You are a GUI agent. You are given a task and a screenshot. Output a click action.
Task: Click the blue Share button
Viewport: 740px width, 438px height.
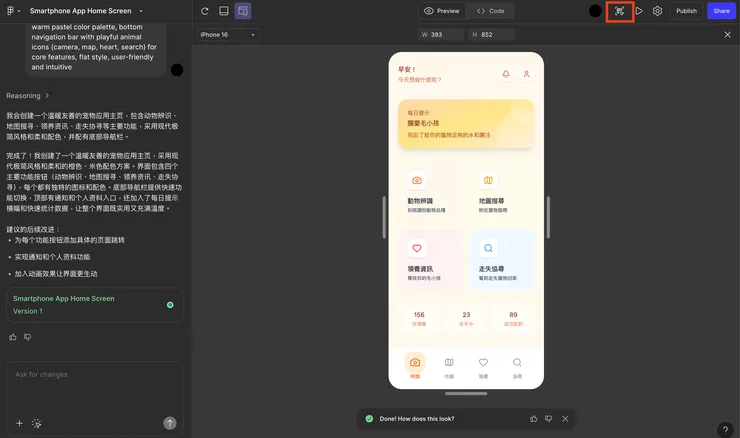coord(721,11)
